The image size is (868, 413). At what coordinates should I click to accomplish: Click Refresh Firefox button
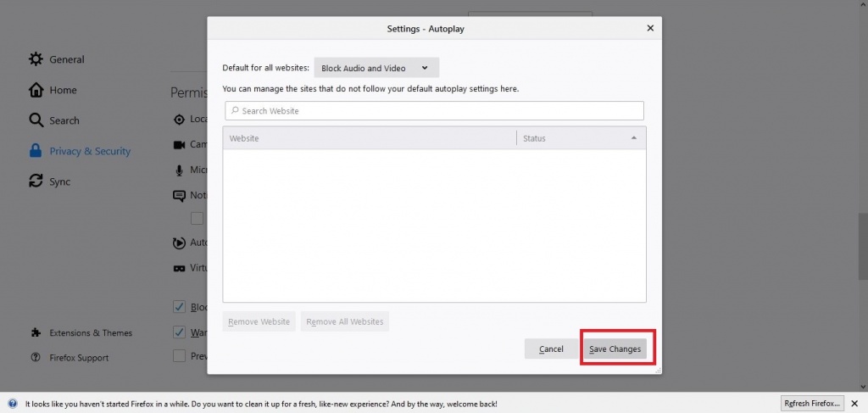[813, 403]
